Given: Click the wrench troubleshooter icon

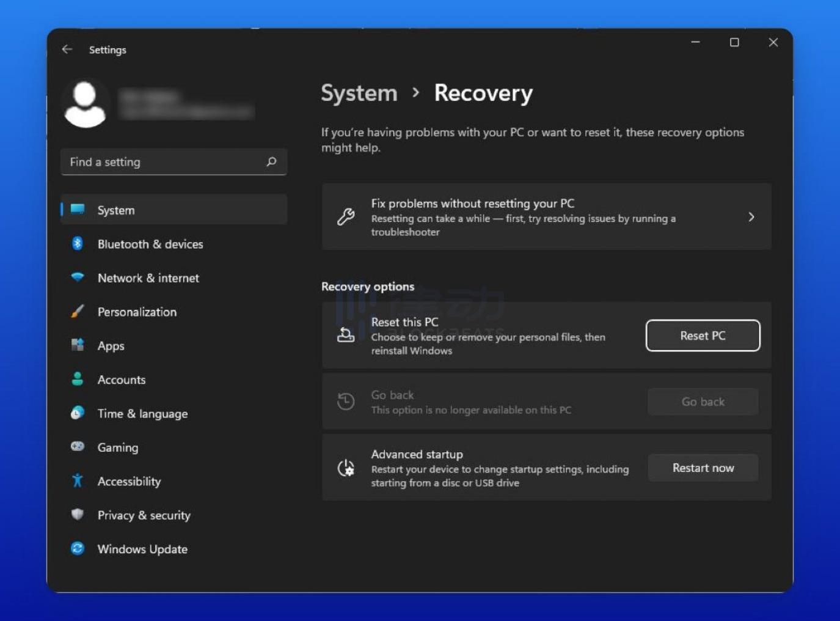Looking at the screenshot, I should click(x=346, y=217).
